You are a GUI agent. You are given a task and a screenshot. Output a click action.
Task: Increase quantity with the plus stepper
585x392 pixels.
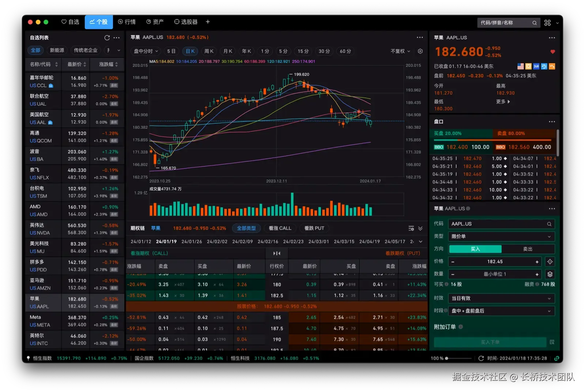click(x=537, y=274)
